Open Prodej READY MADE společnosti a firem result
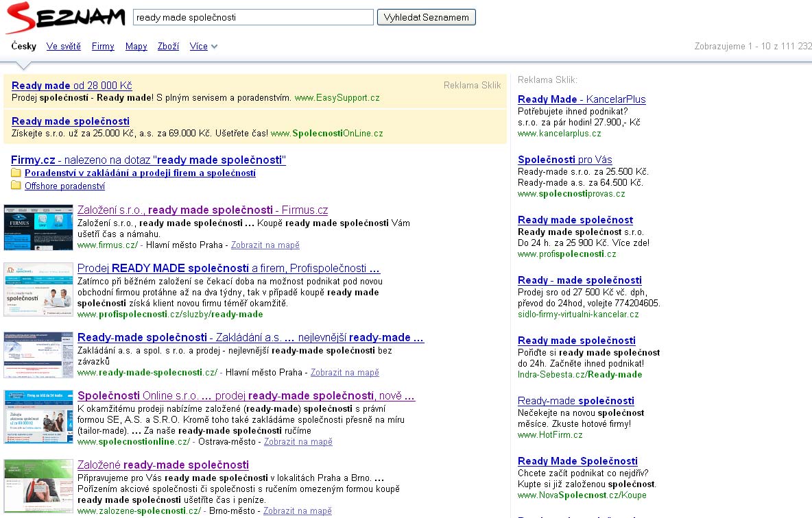The width and height of the screenshot is (812, 518). pyautogui.click(x=228, y=268)
